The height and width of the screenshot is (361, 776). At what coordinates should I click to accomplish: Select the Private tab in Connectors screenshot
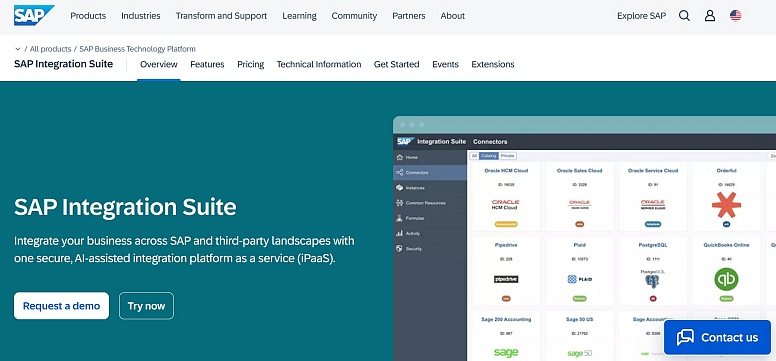coord(507,156)
